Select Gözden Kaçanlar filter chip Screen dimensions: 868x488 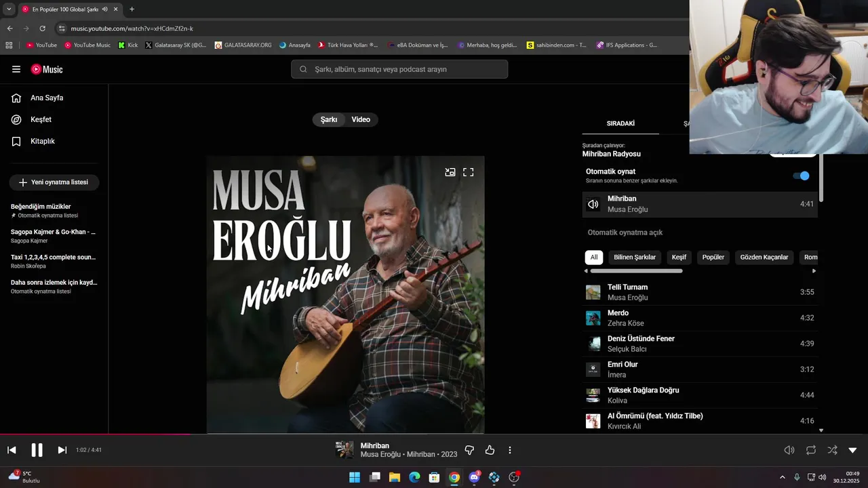tap(764, 258)
